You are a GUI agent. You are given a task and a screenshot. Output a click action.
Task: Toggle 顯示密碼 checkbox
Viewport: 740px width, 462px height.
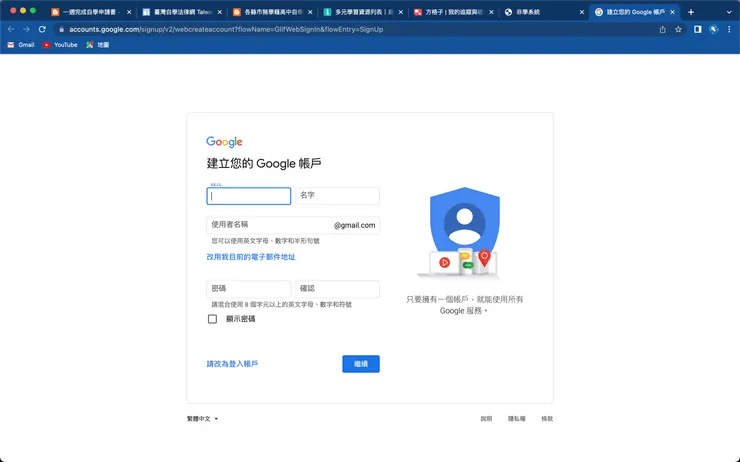point(212,319)
